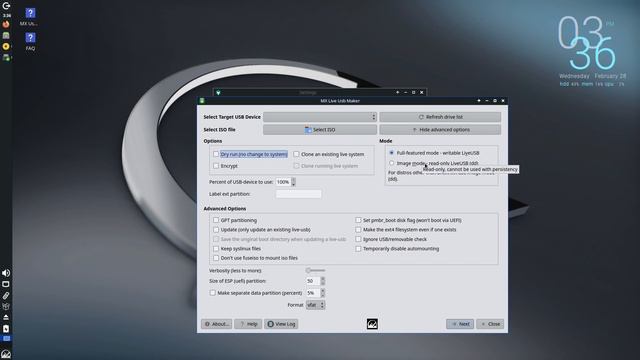Screen dimensions: 640x360
Task: Click the pin button on MX Live Usb Maker title bar
Action: pyautogui.click(x=479, y=100)
